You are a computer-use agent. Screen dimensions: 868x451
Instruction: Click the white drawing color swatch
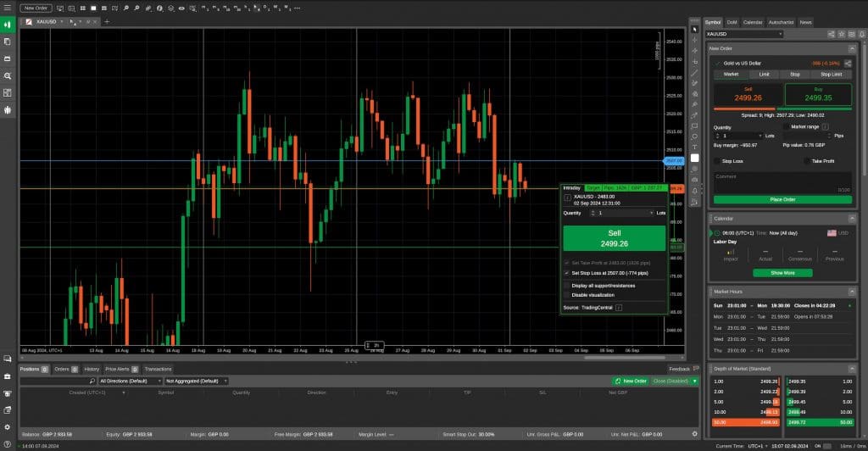point(695,159)
